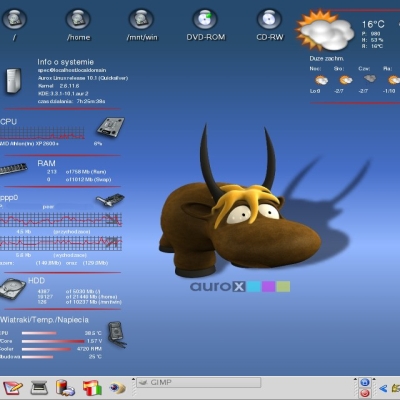
Task: Click the HDD heading
Action: point(36,281)
